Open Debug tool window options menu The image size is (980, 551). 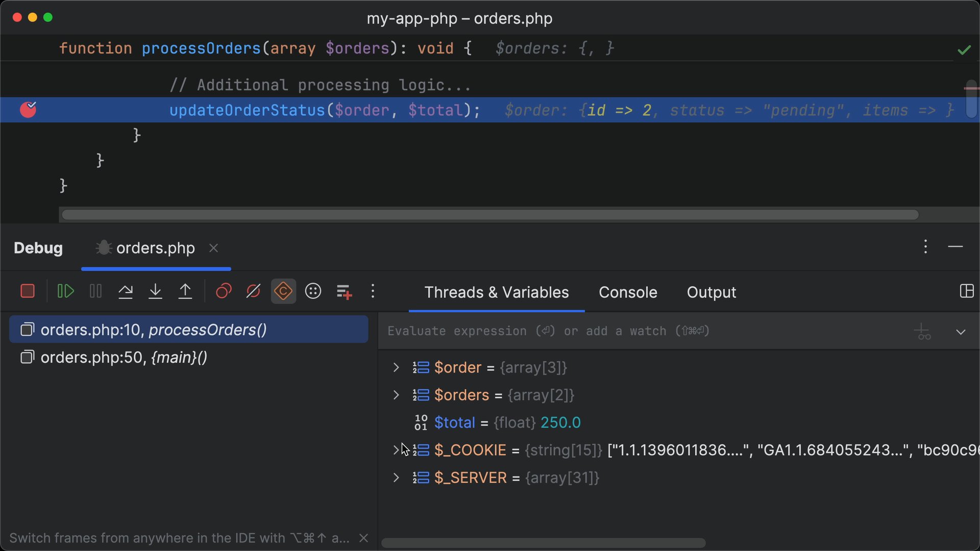pos(925,247)
